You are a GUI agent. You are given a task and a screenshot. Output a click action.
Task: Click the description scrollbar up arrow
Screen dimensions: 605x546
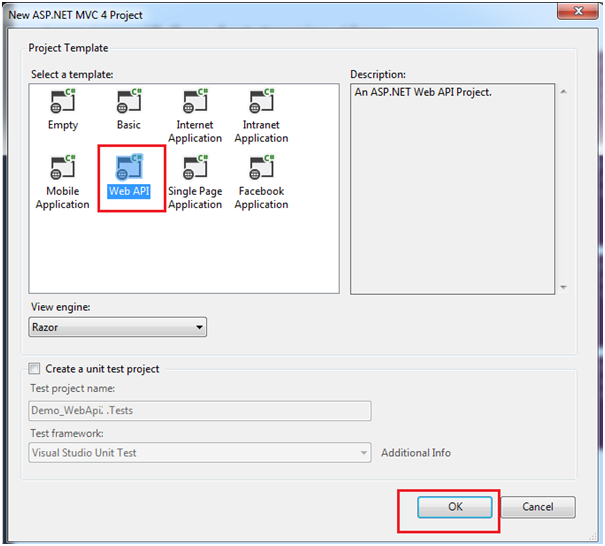(563, 91)
